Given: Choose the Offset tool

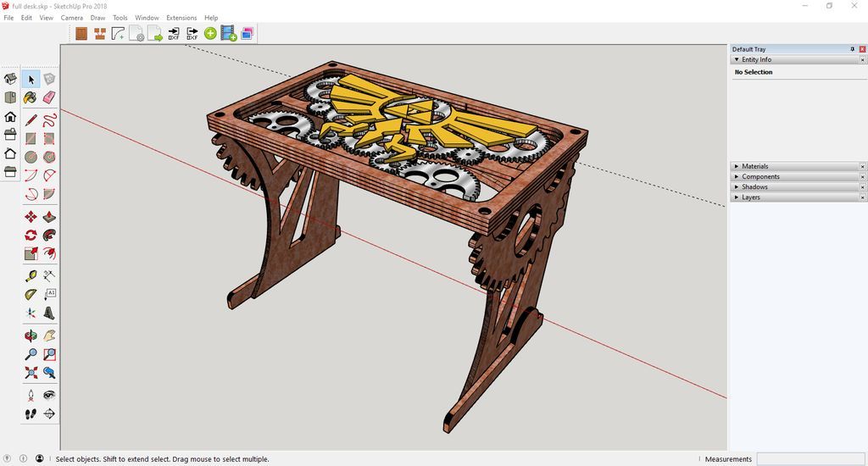Looking at the screenshot, I should [49, 253].
